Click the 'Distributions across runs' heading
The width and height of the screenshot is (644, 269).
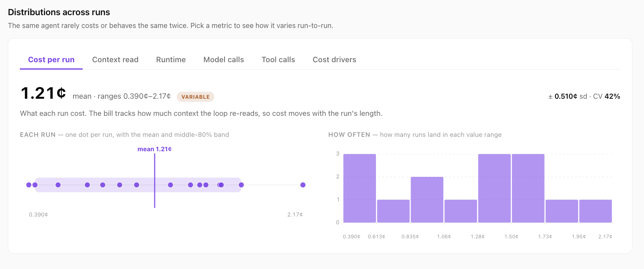(59, 12)
